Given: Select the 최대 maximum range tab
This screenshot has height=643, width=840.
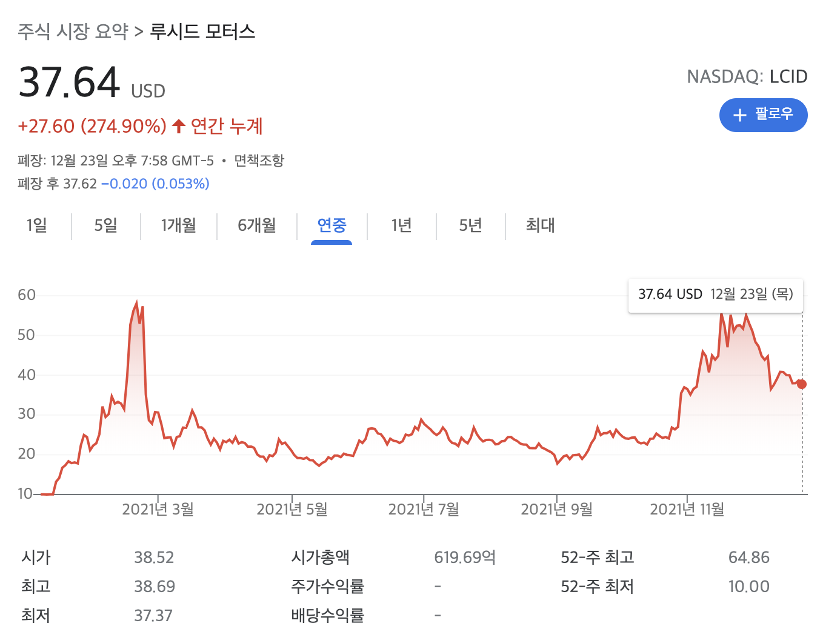Looking at the screenshot, I should [x=540, y=225].
